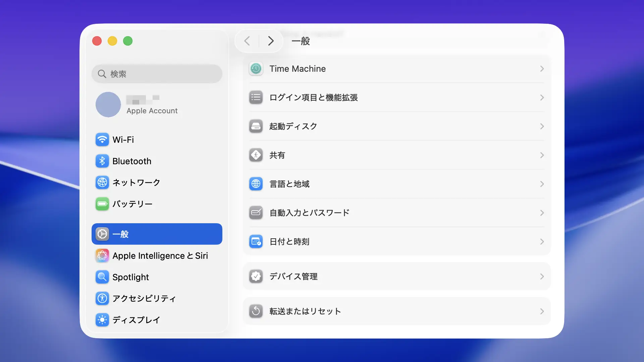The height and width of the screenshot is (362, 644).
Task: Go forward with the right arrow button
Action: click(x=271, y=41)
